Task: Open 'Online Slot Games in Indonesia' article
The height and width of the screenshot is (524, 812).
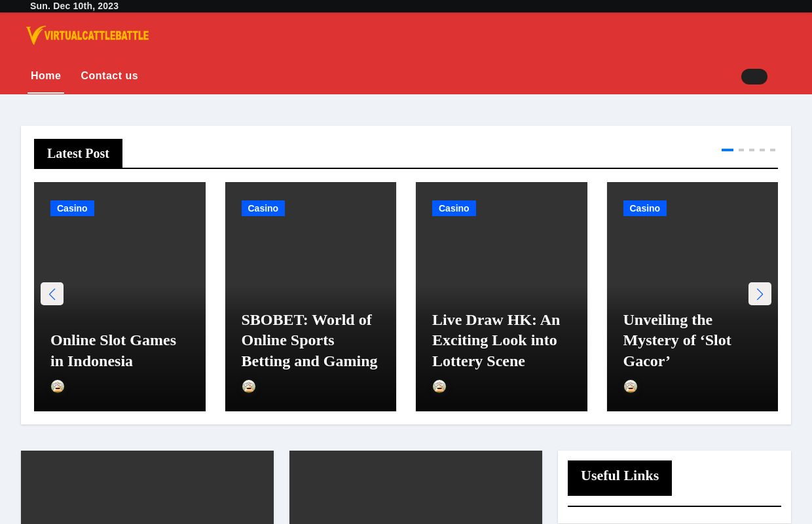Action: (x=113, y=350)
